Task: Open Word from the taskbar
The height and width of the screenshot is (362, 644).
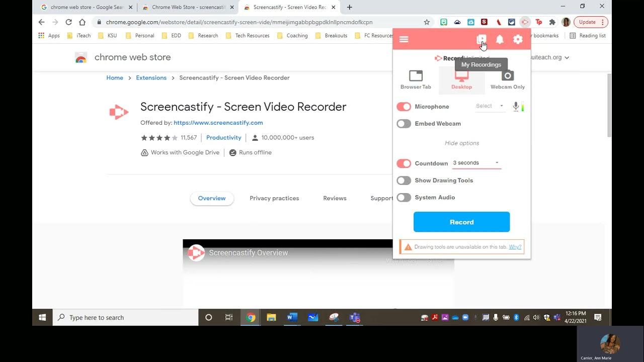Action: point(292,317)
